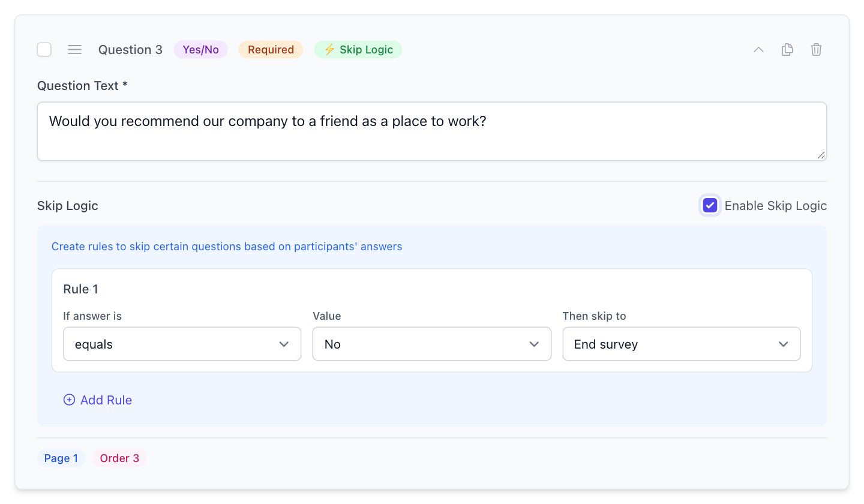The width and height of the screenshot is (864, 504).
Task: Click into the Question Text field
Action: [431, 131]
